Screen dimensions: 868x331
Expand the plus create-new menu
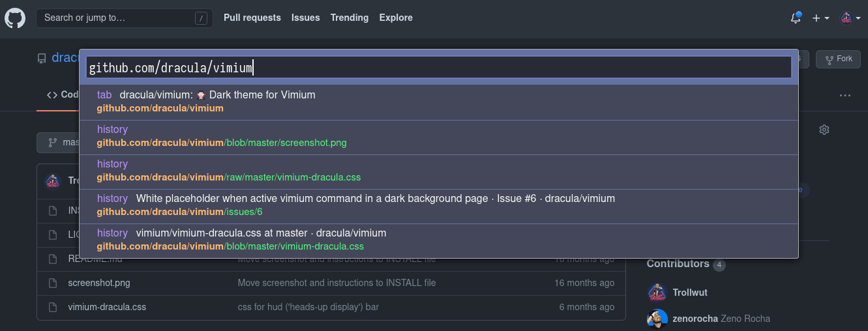pyautogui.click(x=820, y=18)
